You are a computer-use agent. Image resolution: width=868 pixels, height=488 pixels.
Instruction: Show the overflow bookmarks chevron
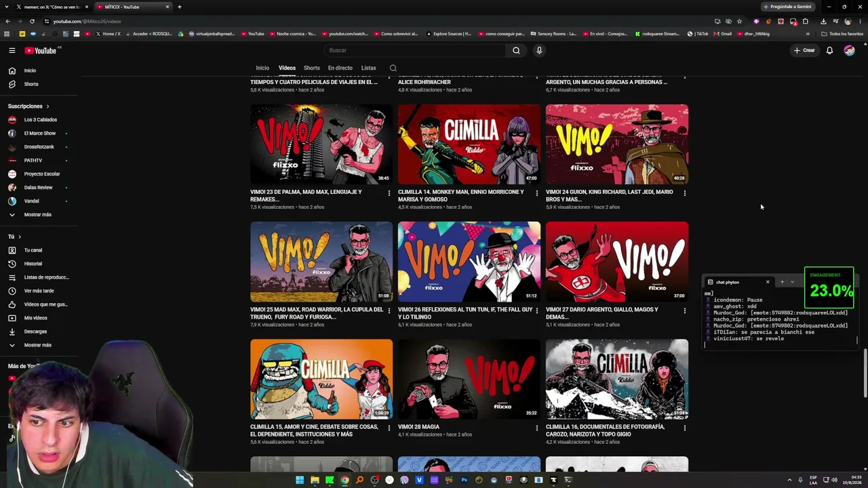(808, 34)
